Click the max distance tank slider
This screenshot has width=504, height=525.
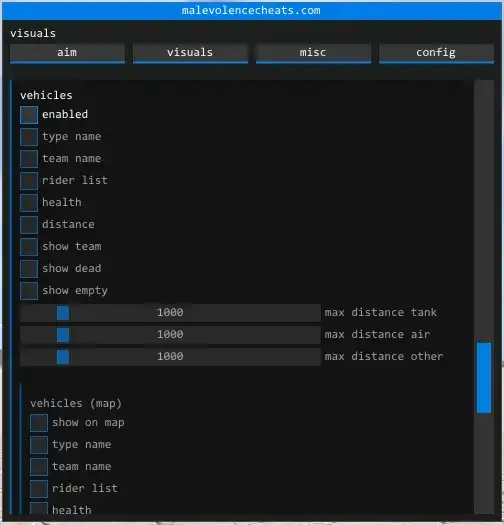[170, 313]
